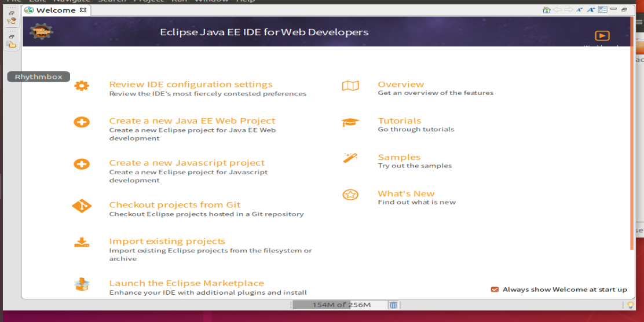The width and height of the screenshot is (644, 322).
Task: Toggle the customize page layout icon
Action: 602,9
